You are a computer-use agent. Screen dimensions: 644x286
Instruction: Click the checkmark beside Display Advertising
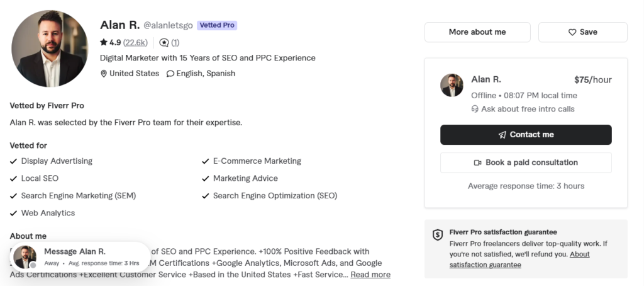[14, 161]
